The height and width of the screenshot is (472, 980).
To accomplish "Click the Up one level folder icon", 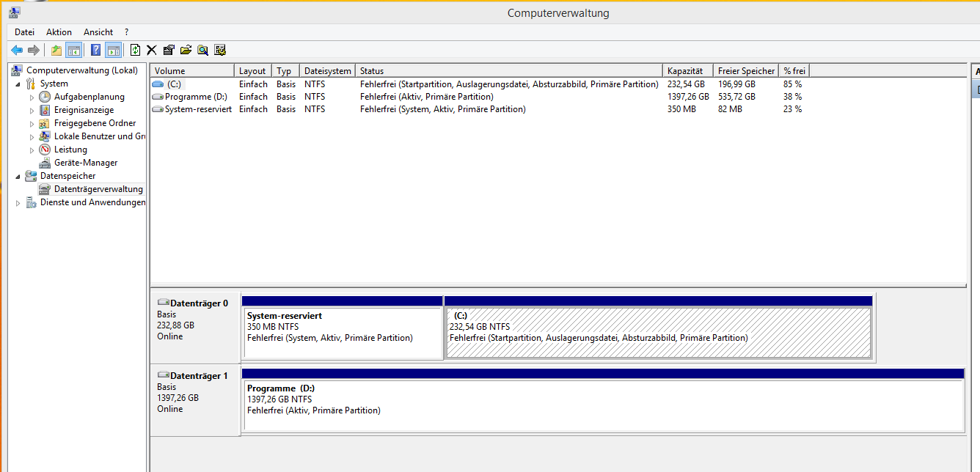I will click(56, 50).
